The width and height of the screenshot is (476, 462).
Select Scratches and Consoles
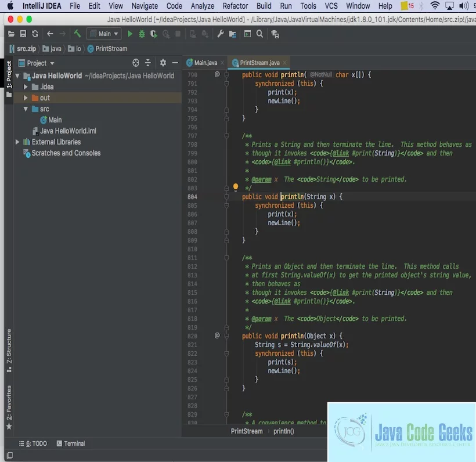(x=62, y=153)
